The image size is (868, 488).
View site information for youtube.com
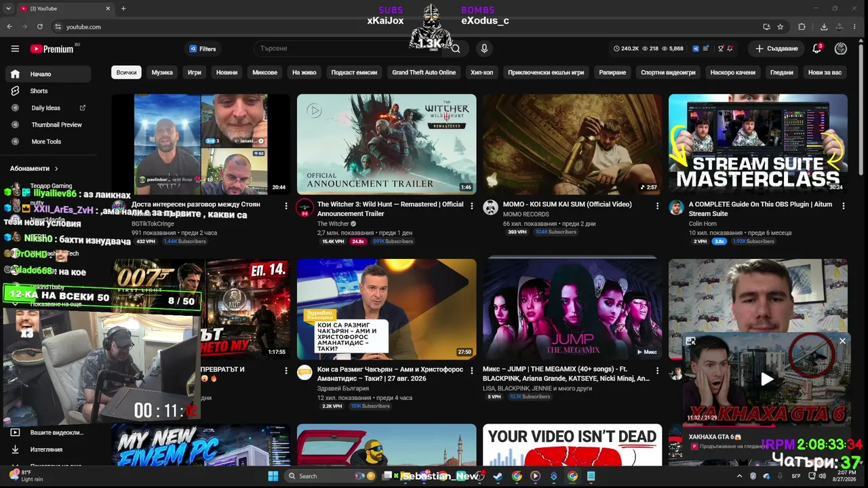pos(58,26)
